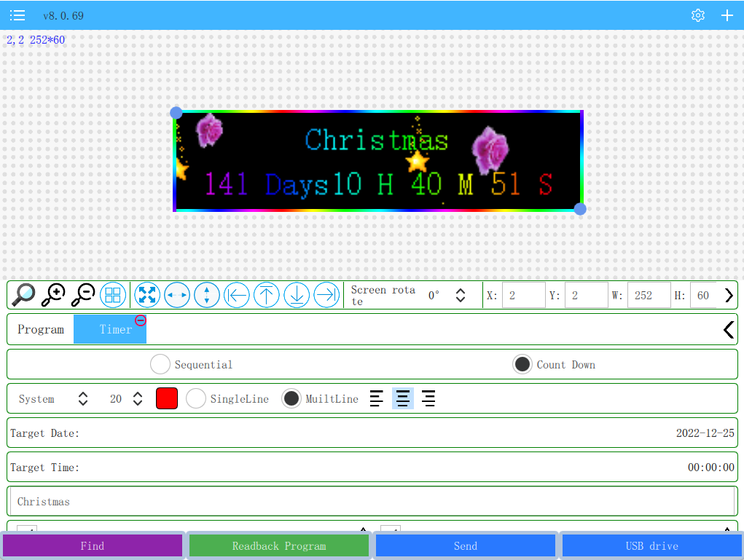The width and height of the screenshot is (744, 560).
Task: Open the settings gear in the title bar
Action: 697,15
